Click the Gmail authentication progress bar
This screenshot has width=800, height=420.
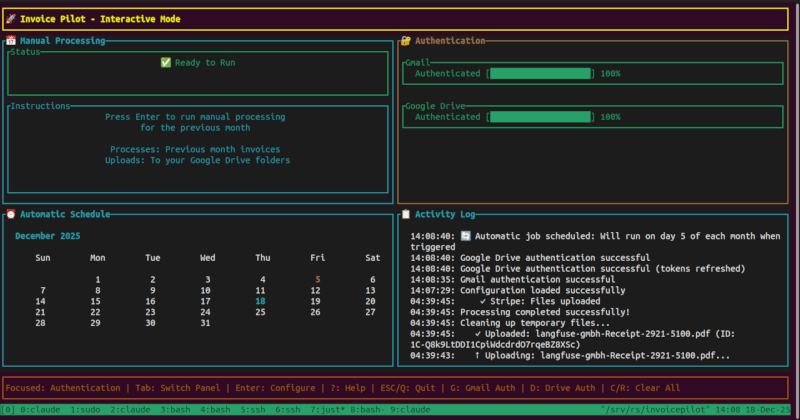[540, 73]
